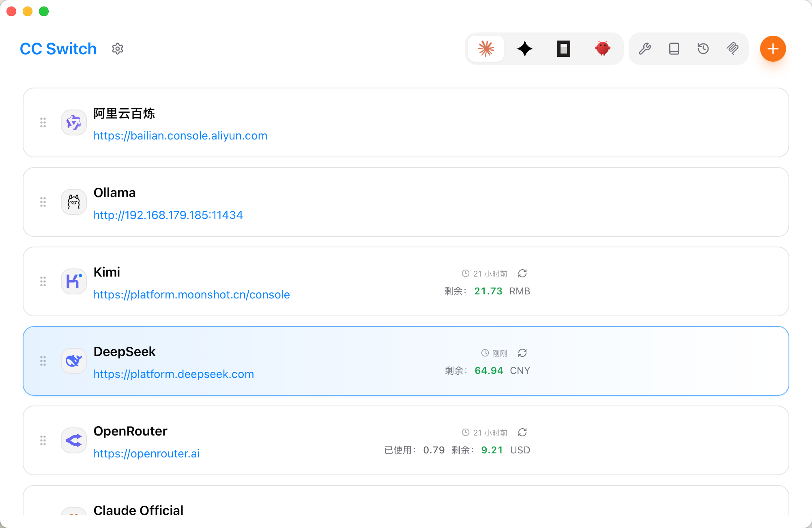Image resolution: width=812 pixels, height=528 pixels.
Task: Click Kimi '21 小时前' timestamp
Action: [490, 274]
